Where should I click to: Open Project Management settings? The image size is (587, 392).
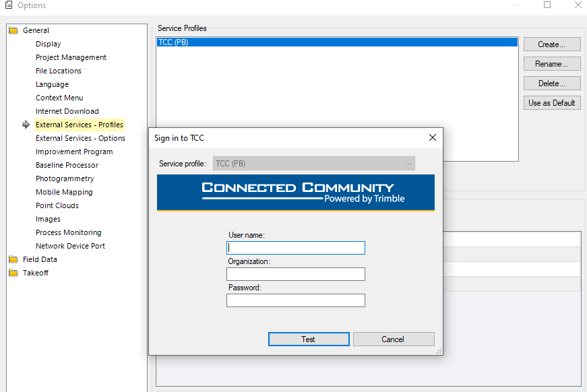pyautogui.click(x=71, y=57)
